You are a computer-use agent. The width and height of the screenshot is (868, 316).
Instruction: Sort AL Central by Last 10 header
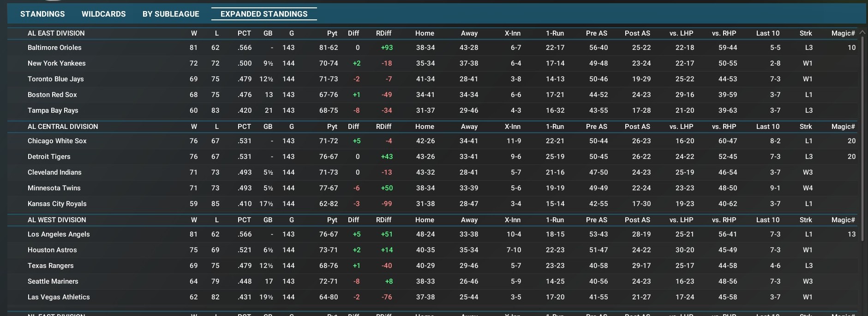tap(767, 127)
